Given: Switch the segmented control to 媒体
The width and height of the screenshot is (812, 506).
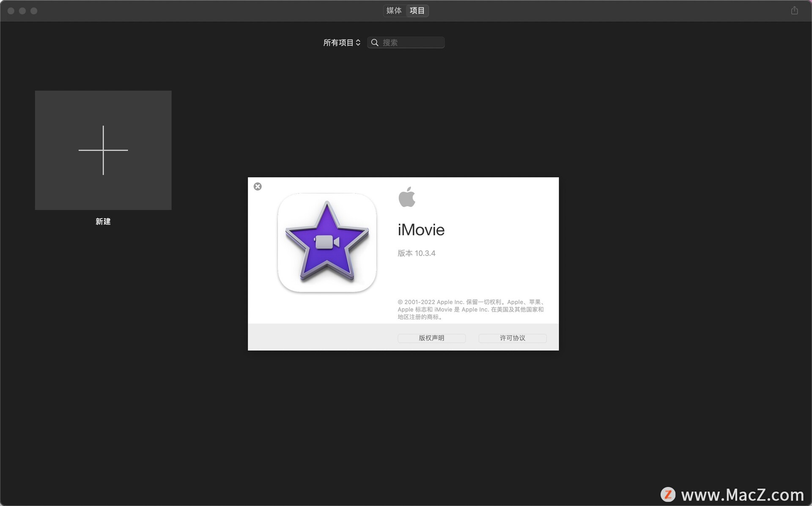Looking at the screenshot, I should pos(393,11).
